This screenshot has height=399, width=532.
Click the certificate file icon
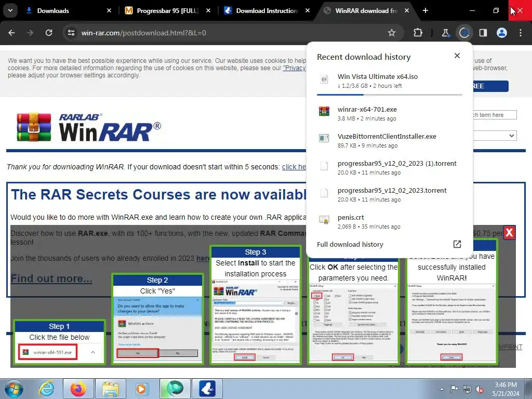tap(324, 220)
